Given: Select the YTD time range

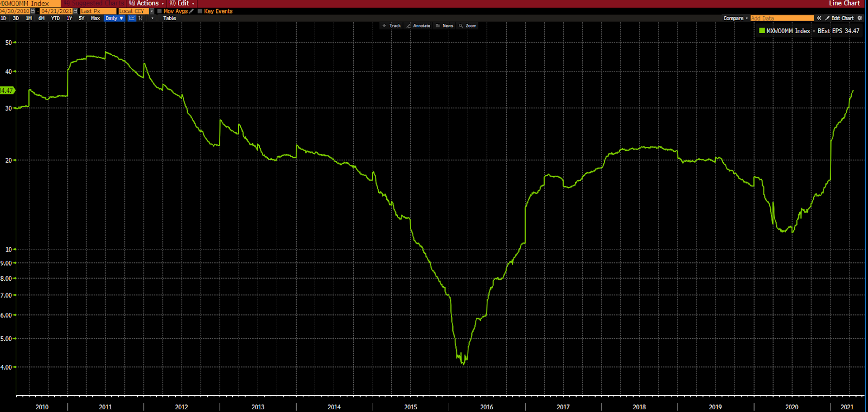Looking at the screenshot, I should pyautogui.click(x=55, y=18).
